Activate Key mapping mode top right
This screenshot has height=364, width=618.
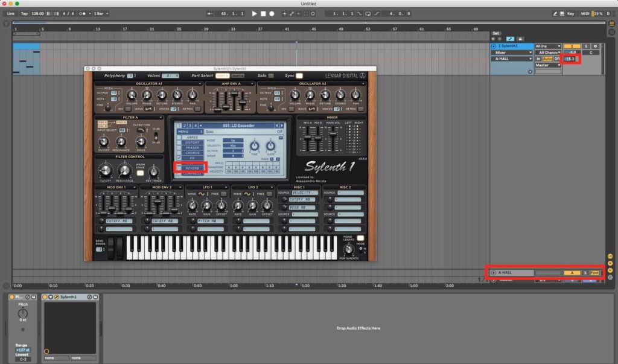click(x=570, y=13)
